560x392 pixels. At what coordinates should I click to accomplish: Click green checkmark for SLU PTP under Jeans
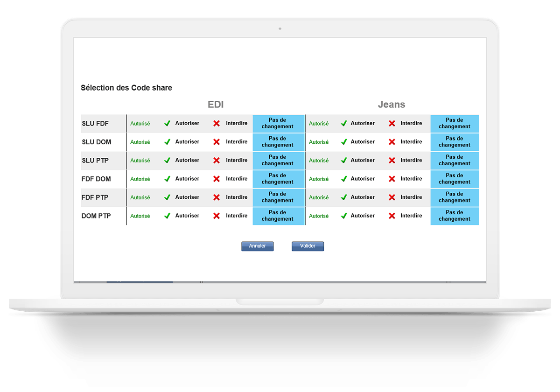point(344,161)
